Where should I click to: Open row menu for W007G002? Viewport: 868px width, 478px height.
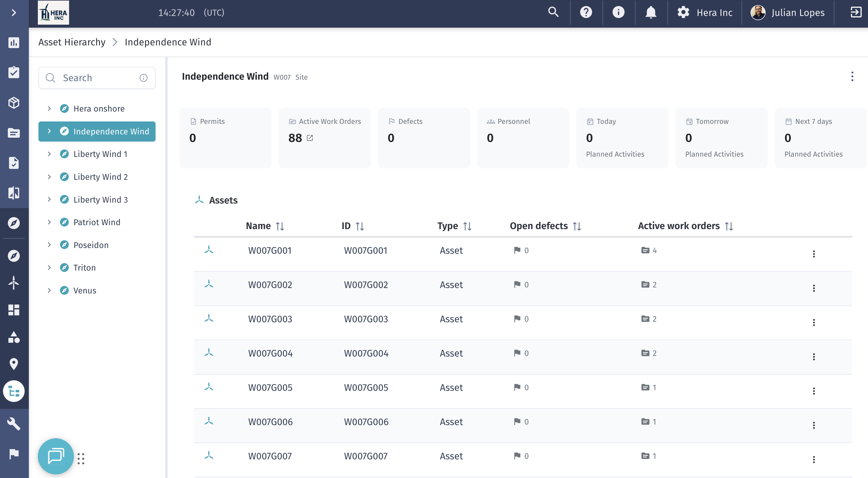click(x=814, y=288)
